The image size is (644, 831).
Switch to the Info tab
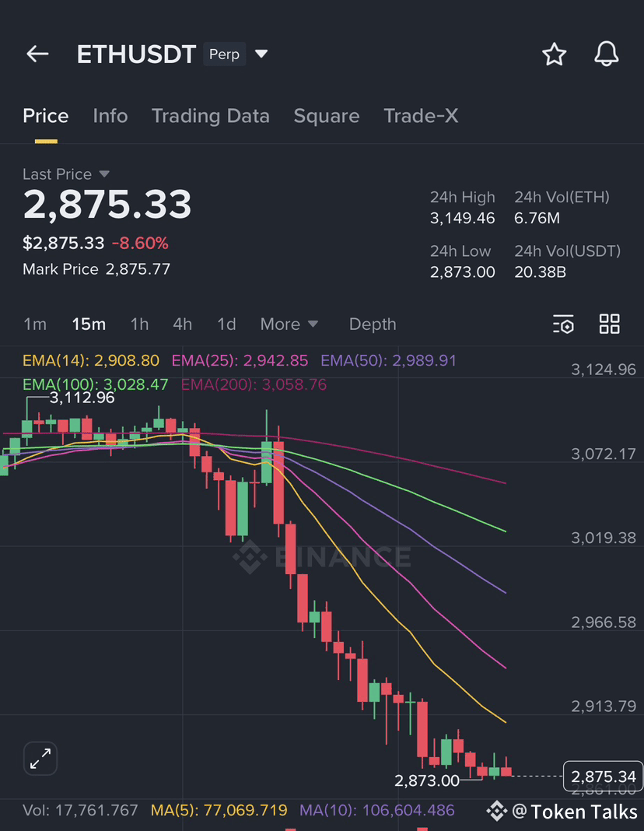coord(110,115)
